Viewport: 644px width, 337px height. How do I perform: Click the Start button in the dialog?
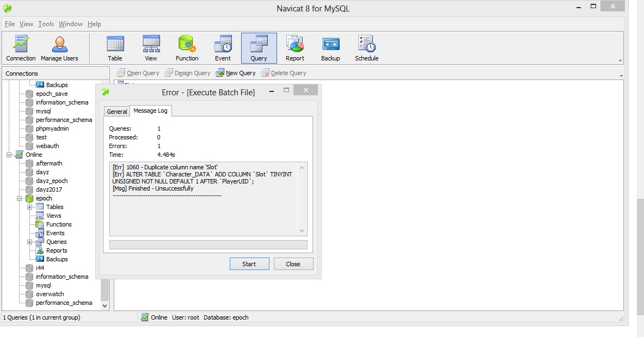coord(249,264)
